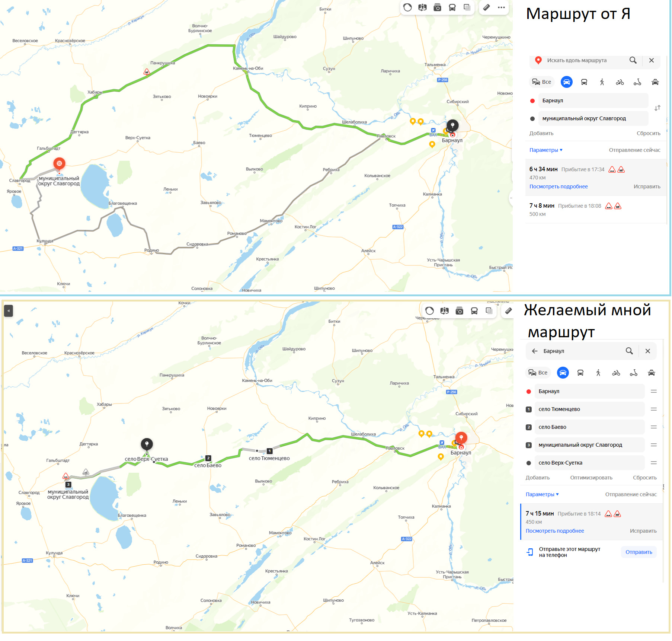Select the 7 ч 8 мин route option
The height and width of the screenshot is (641, 672).
tap(595, 210)
